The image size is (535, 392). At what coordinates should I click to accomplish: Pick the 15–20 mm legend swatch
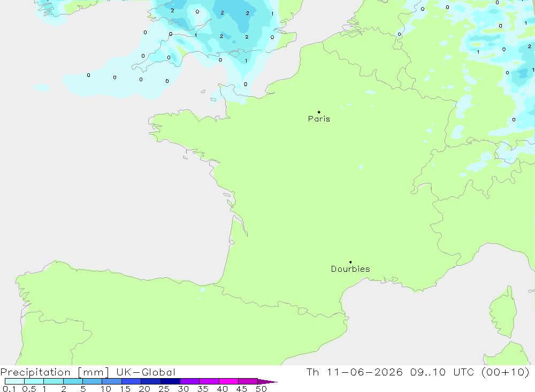pos(132,381)
